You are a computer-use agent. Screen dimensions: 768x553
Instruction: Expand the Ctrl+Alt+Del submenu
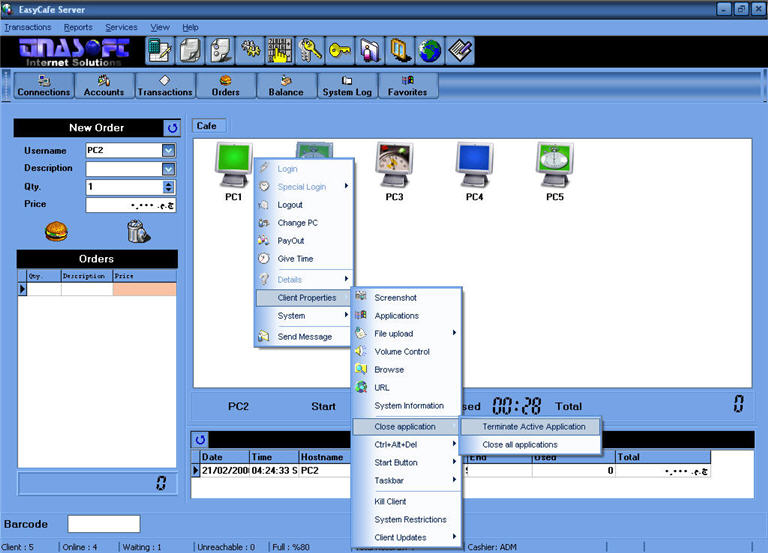tap(407, 445)
